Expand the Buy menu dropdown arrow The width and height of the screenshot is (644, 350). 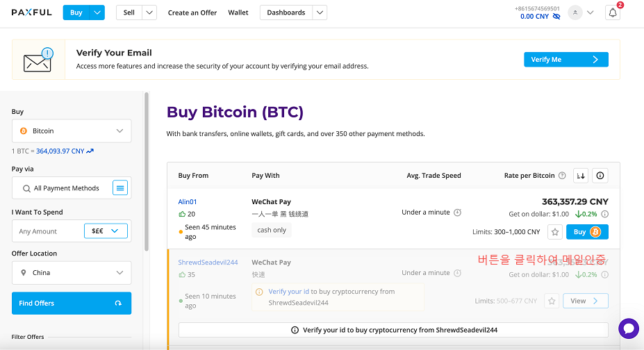(x=97, y=12)
